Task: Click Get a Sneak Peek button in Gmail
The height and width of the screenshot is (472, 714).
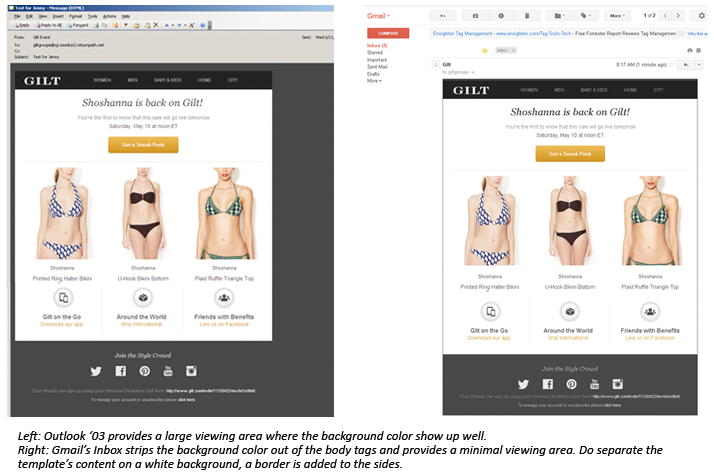Action: [x=570, y=154]
